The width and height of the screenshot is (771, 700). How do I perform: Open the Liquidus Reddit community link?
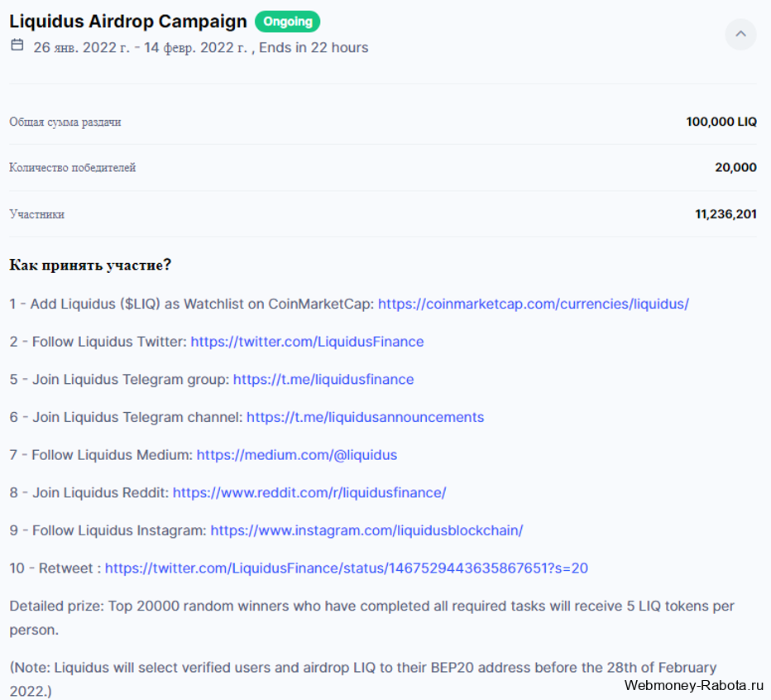pos(309,493)
